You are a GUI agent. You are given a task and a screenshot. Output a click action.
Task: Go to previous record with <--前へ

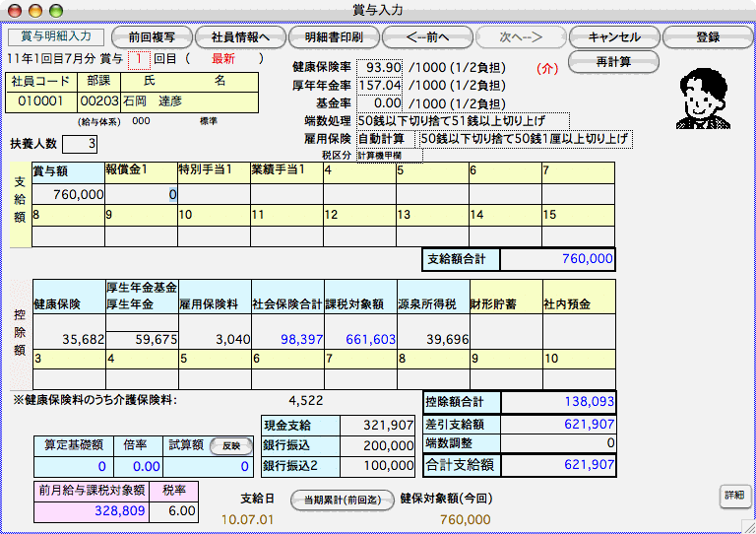(x=424, y=36)
